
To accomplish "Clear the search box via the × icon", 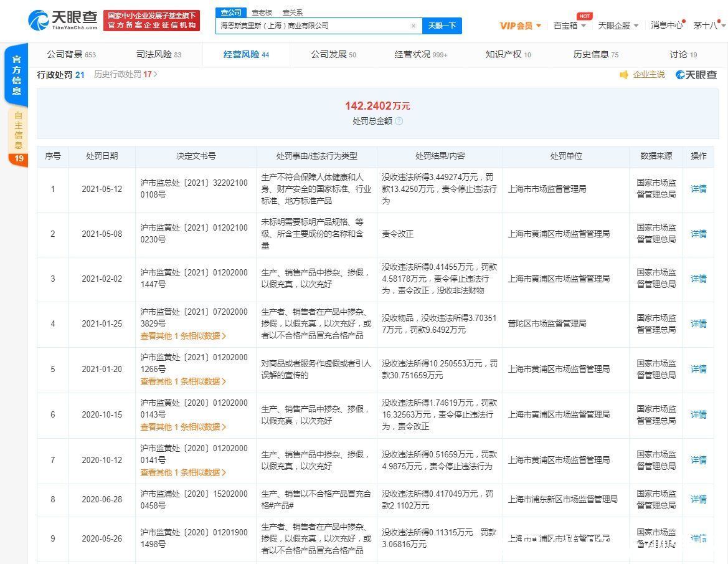I will (414, 26).
